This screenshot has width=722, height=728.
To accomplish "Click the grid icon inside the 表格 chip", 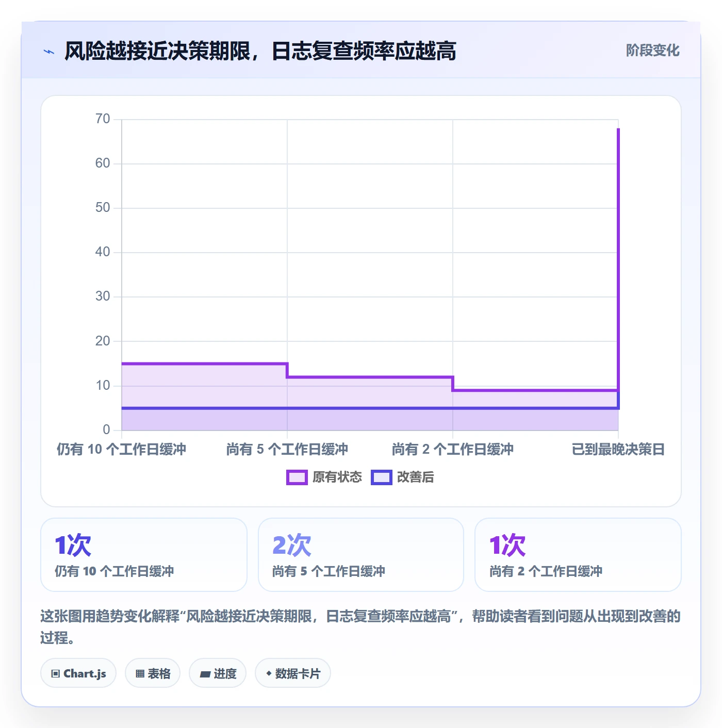I will tap(140, 674).
